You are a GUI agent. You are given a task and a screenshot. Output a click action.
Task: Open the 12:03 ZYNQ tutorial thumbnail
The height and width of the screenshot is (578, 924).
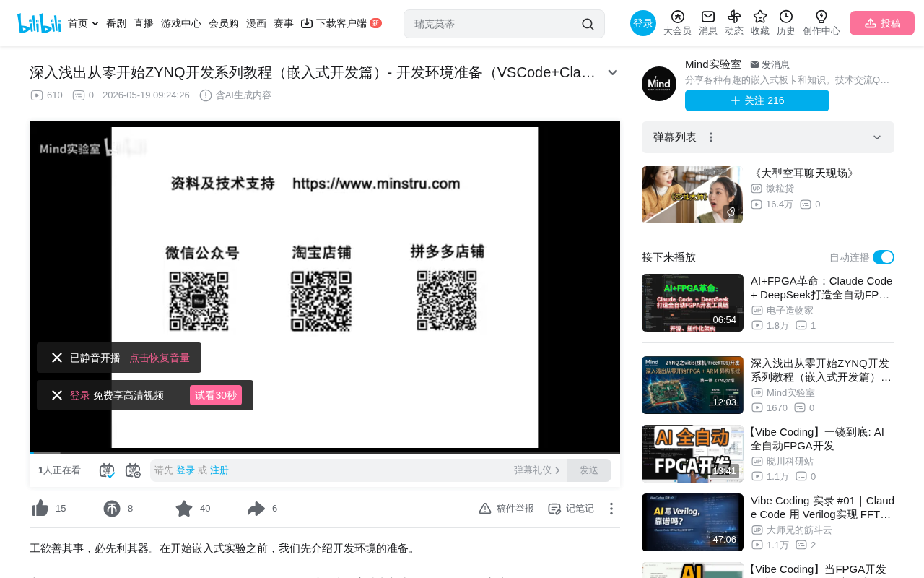[x=692, y=385]
